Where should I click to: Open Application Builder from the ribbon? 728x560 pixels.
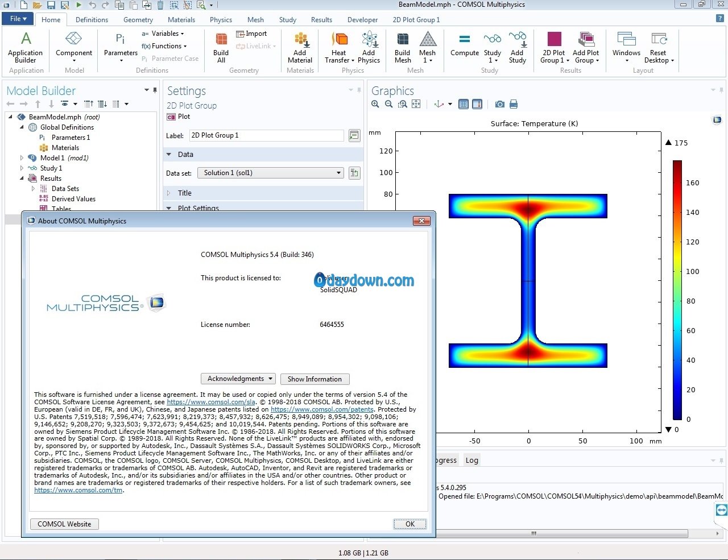[26, 47]
